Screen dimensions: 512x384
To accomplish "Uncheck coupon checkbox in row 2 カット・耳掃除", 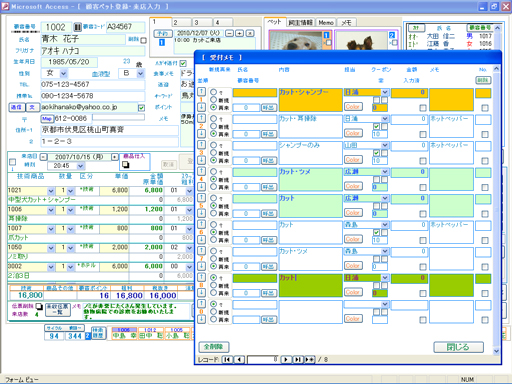I will click(376, 126).
